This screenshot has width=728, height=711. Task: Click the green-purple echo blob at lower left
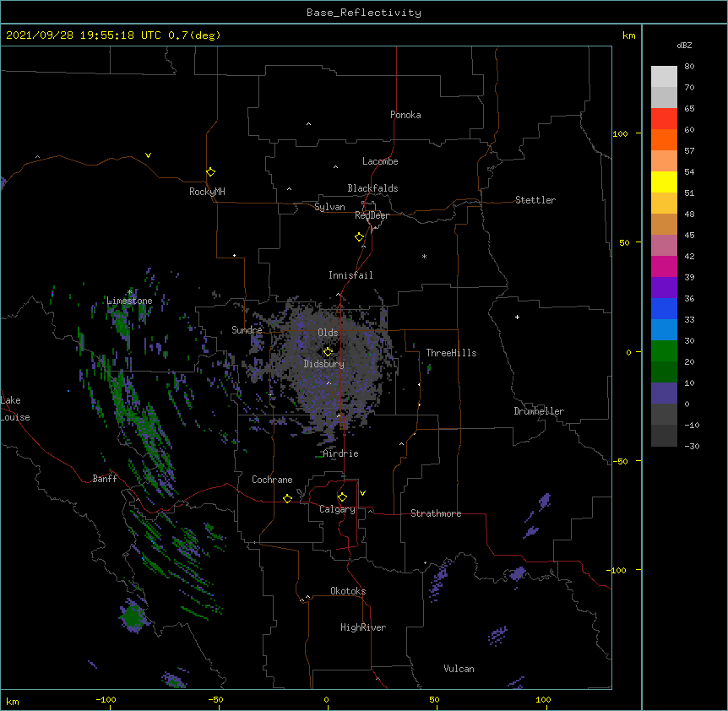(x=133, y=616)
